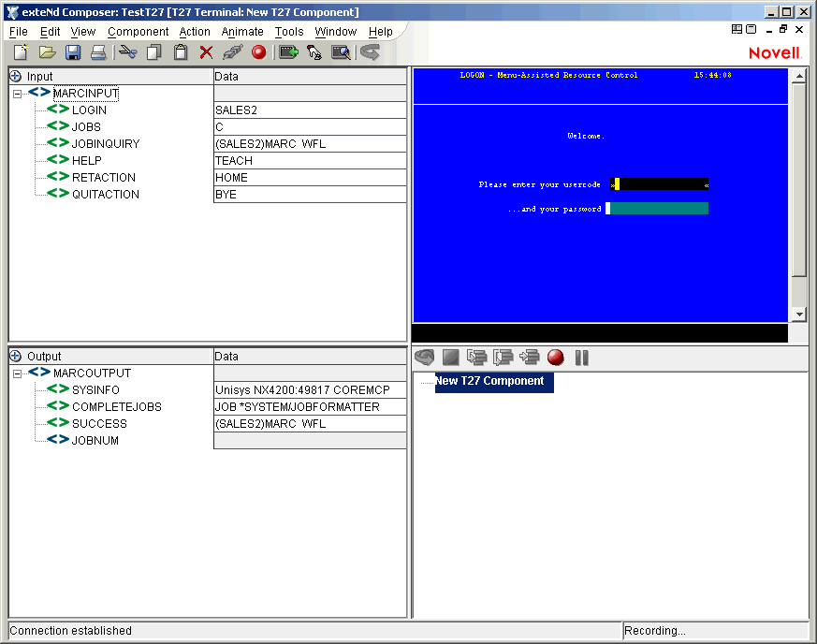The height and width of the screenshot is (644, 817).
Task: Click the red record button in main toolbar
Action: [259, 52]
